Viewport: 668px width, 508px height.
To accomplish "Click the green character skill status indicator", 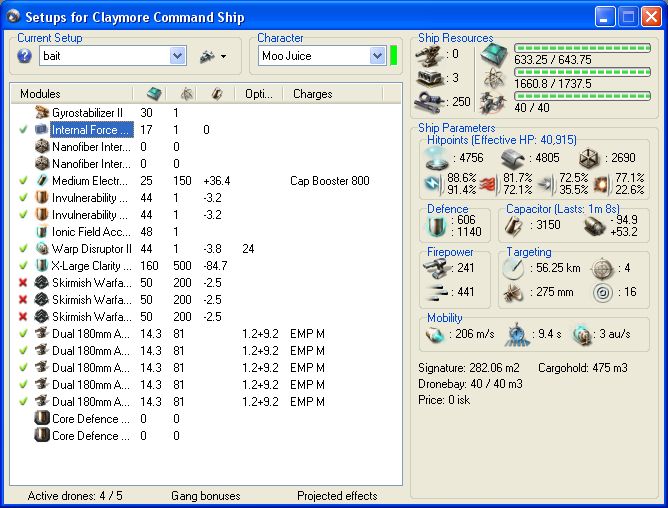I will [x=394, y=56].
